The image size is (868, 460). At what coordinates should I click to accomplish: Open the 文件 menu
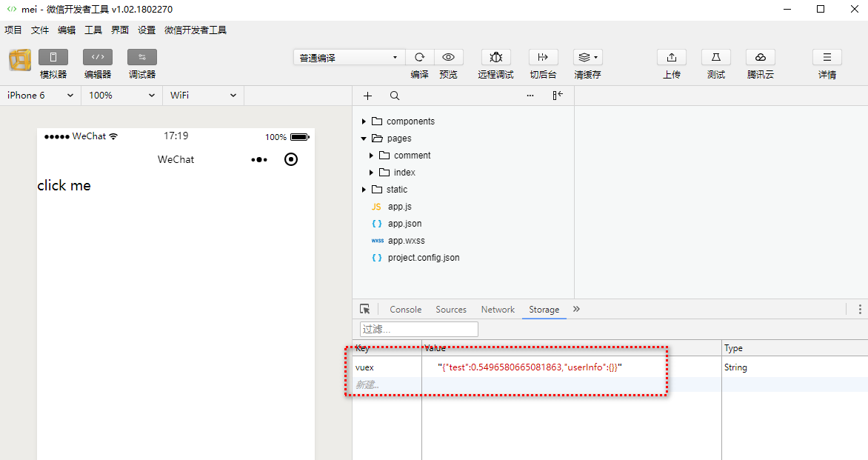(40, 30)
